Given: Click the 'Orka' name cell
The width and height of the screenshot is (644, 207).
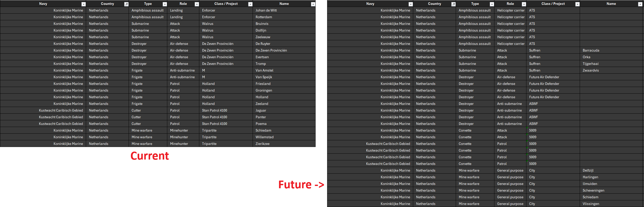Looking at the screenshot, I should pyautogui.click(x=611, y=57).
